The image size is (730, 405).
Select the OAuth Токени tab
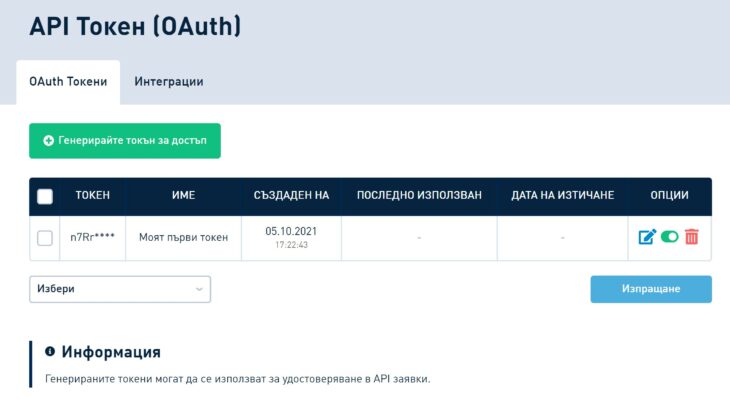point(68,81)
